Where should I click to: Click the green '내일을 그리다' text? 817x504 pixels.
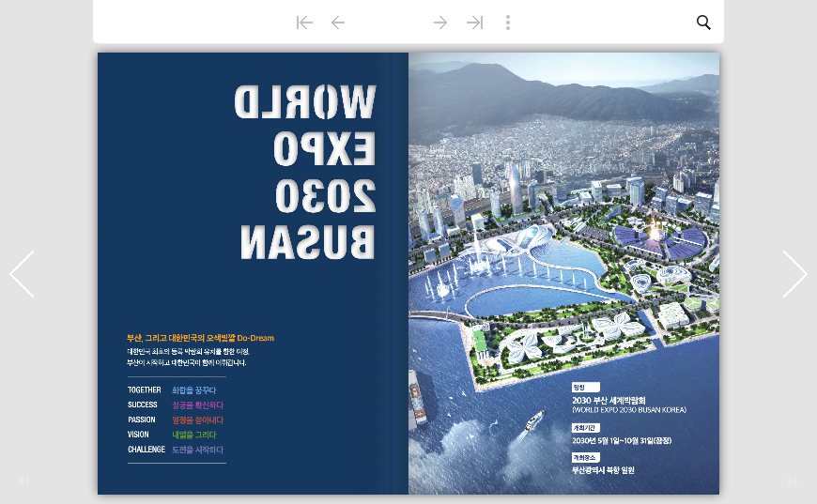(x=193, y=435)
